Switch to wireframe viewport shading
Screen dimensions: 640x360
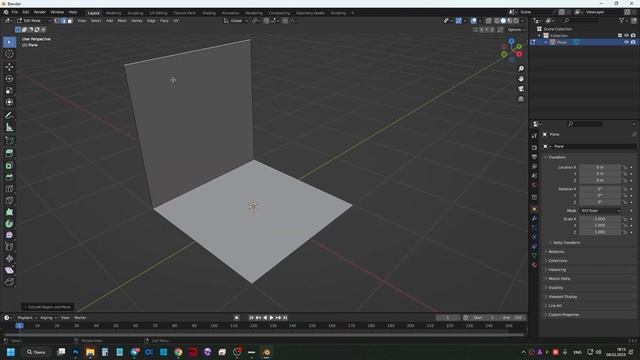coord(497,20)
